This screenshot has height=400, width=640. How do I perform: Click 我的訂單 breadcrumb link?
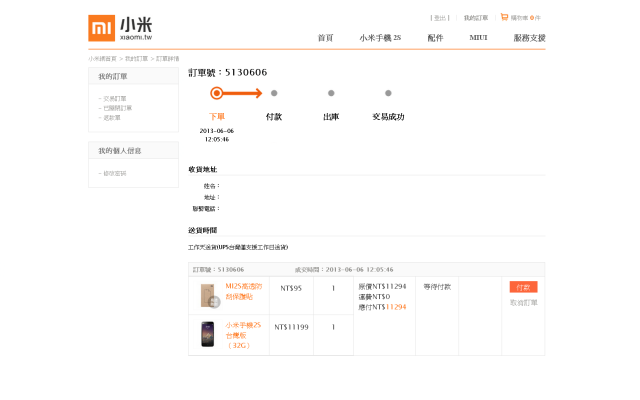point(136,59)
